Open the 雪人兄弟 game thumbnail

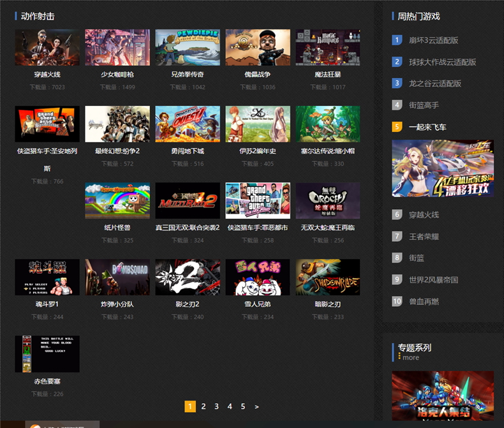pyautogui.click(x=258, y=277)
